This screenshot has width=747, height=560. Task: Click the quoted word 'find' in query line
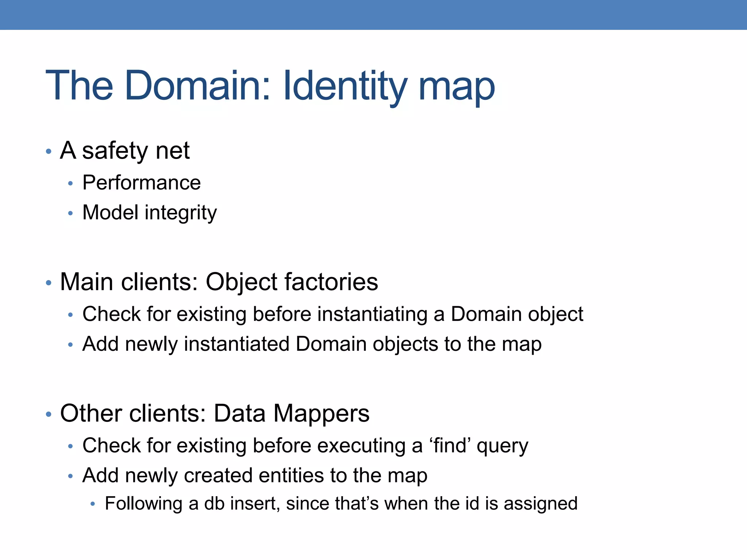[x=450, y=446]
